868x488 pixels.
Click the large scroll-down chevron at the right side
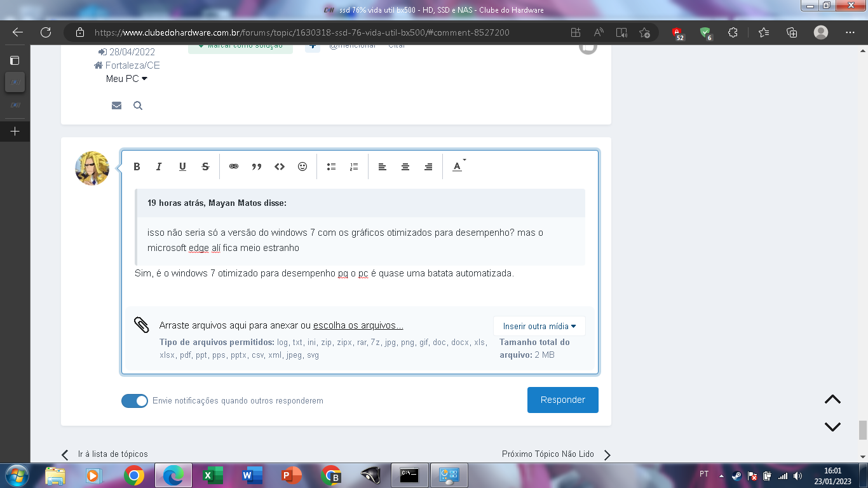click(832, 427)
